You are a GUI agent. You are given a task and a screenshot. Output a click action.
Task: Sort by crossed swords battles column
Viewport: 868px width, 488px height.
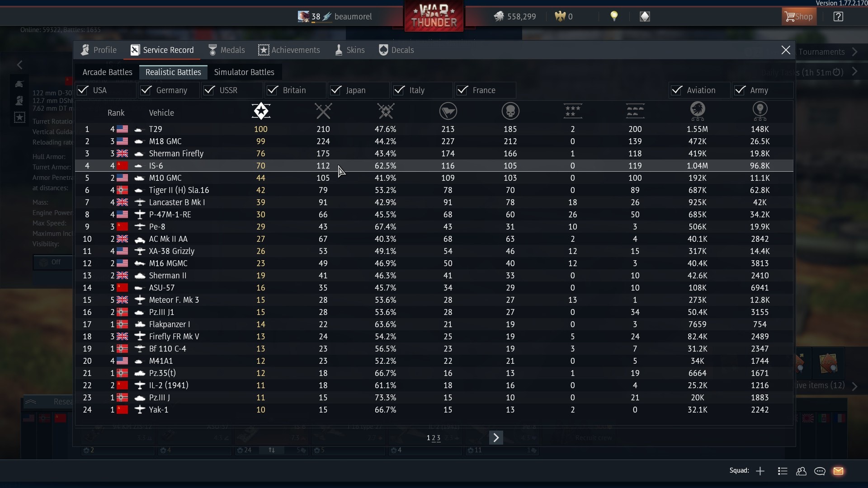pos(323,111)
